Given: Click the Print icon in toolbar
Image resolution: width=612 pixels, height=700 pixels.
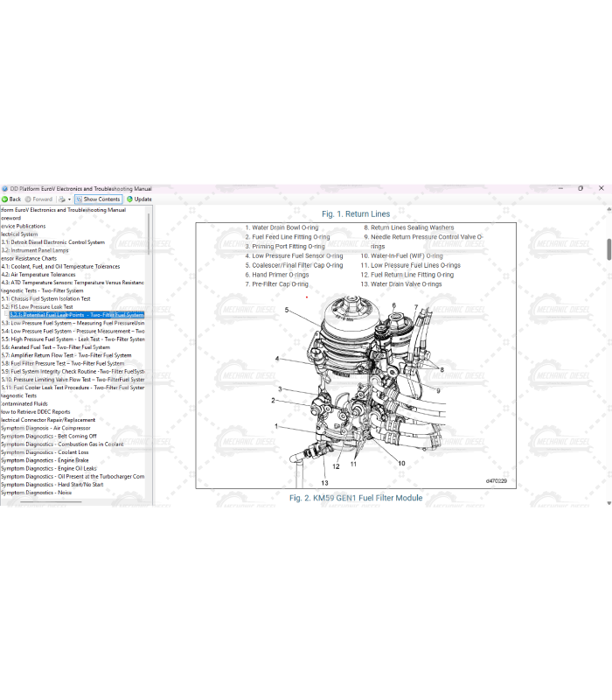Looking at the screenshot, I should (62, 199).
